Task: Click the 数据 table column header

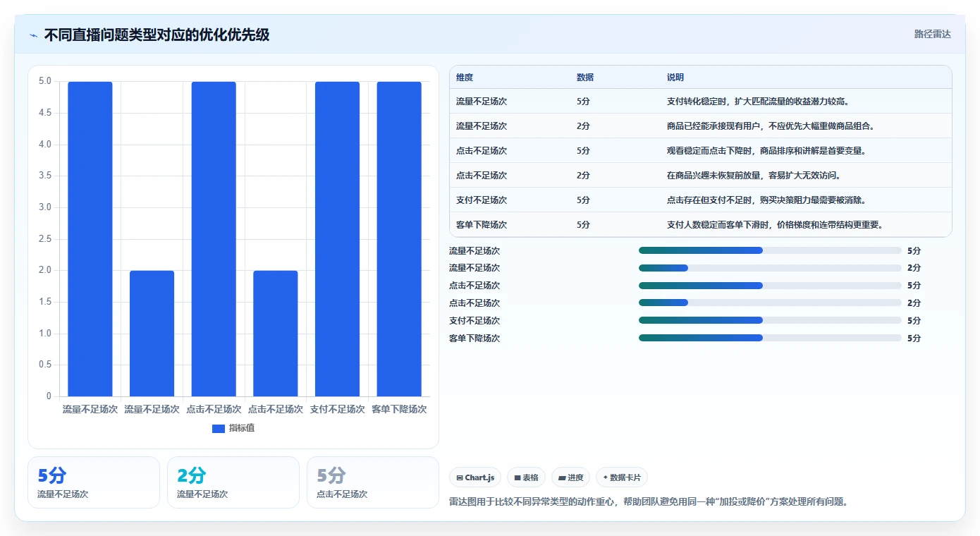Action: pyautogui.click(x=585, y=78)
